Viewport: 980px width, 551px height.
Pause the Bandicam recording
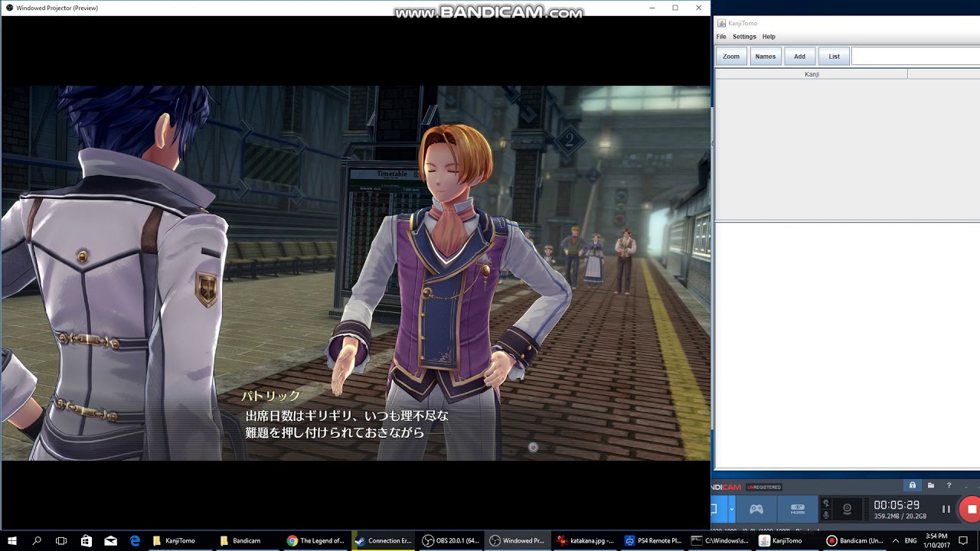[x=946, y=509]
